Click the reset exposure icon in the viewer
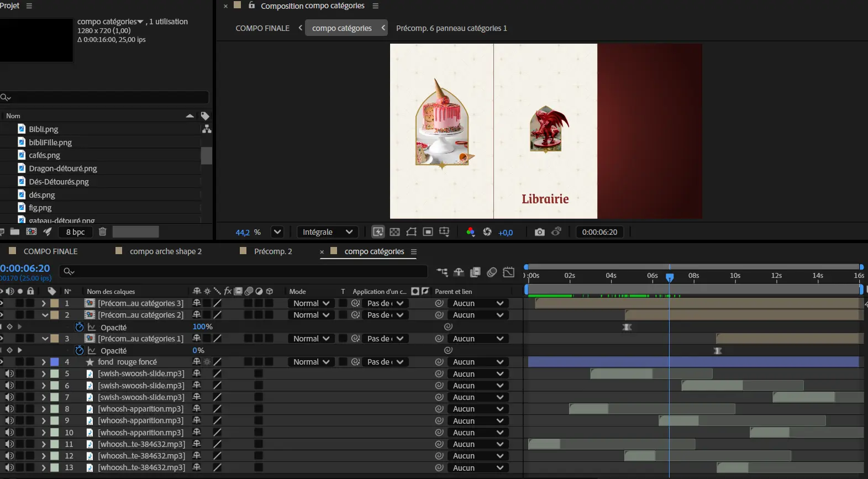Screen dimensions: 868x479 click(487, 232)
